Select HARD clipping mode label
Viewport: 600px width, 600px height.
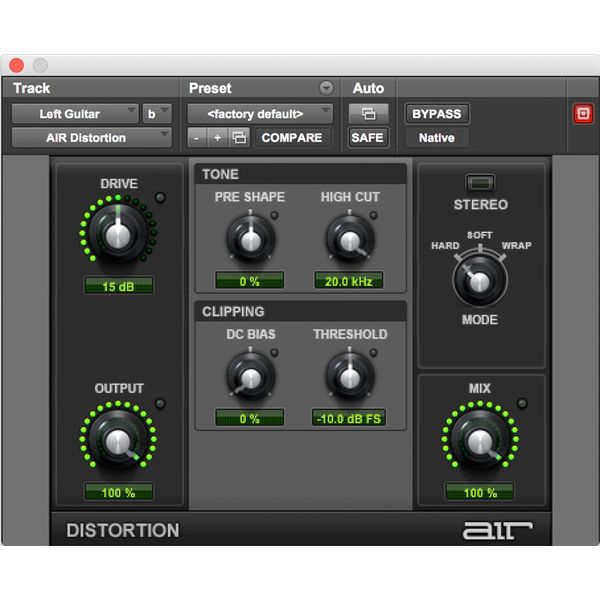[x=445, y=246]
